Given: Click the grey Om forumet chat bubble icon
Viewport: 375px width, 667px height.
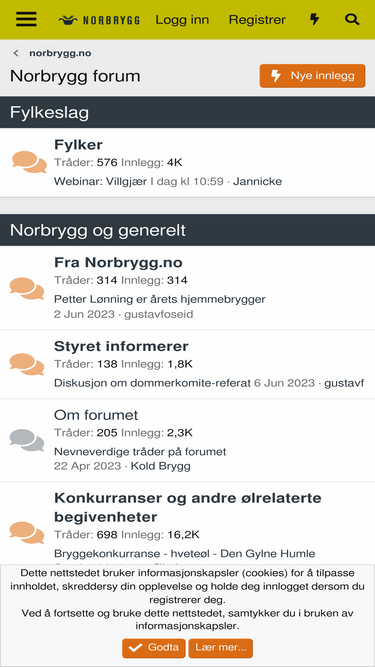Looking at the screenshot, I should [x=27, y=440].
